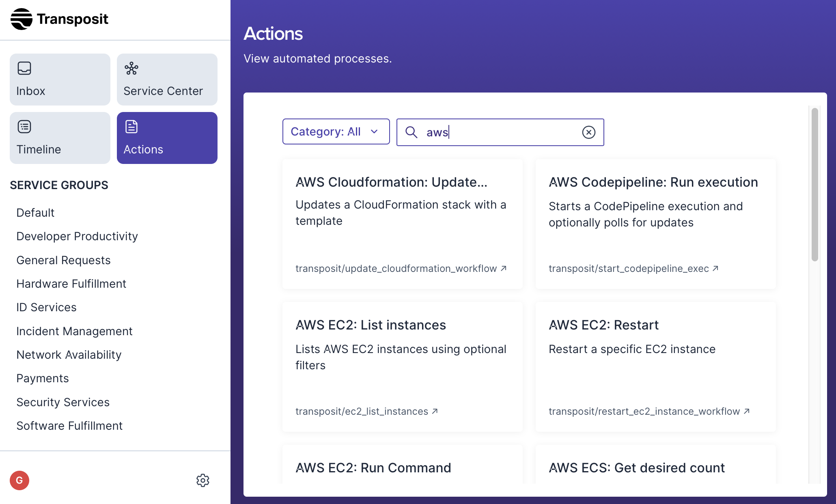Click the Timeline list icon
Image resolution: width=836 pixels, height=504 pixels.
coord(24,127)
